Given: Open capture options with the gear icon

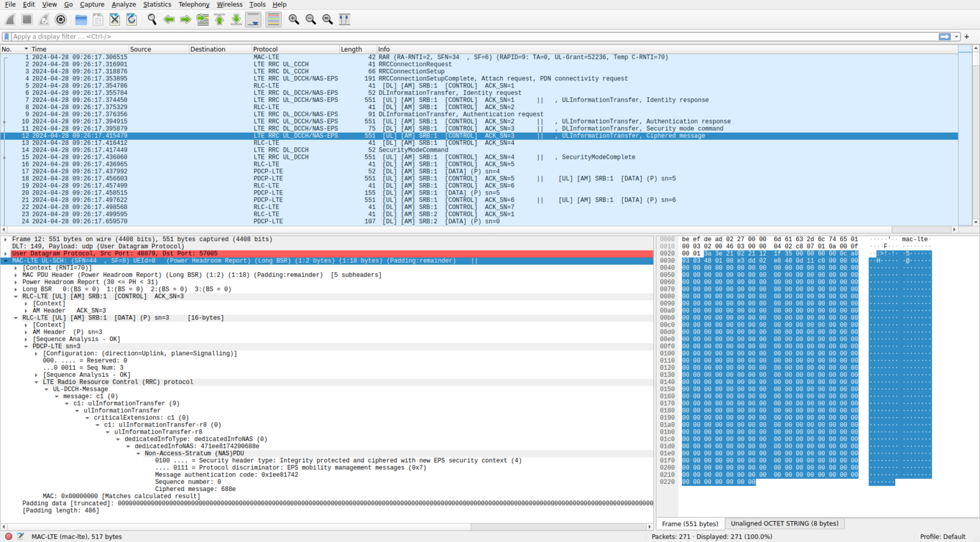Looking at the screenshot, I should [x=61, y=19].
